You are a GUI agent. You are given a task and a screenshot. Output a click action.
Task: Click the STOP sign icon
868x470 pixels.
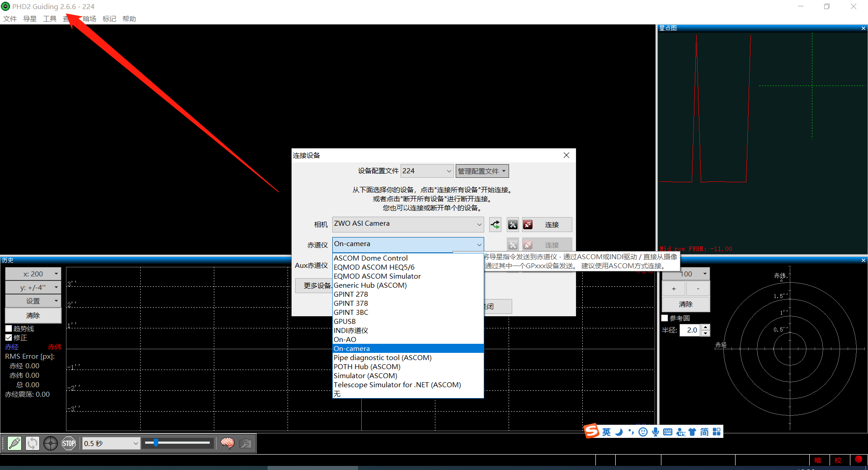tap(69, 443)
